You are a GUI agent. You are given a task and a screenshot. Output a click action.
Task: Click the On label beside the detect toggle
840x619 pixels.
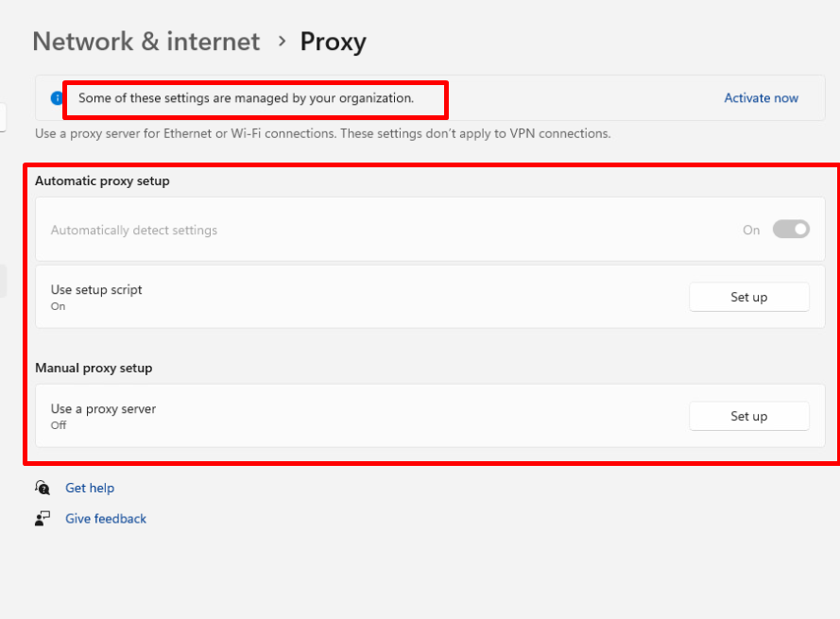[x=751, y=230]
